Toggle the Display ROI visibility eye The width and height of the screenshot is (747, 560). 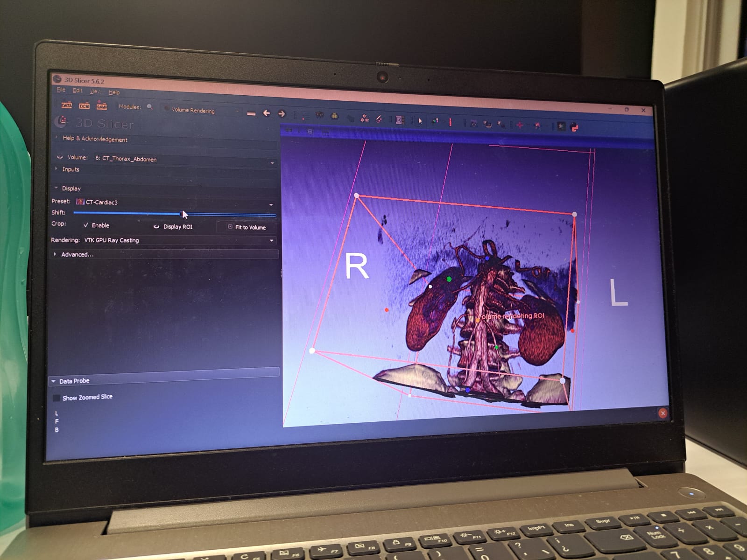(156, 226)
